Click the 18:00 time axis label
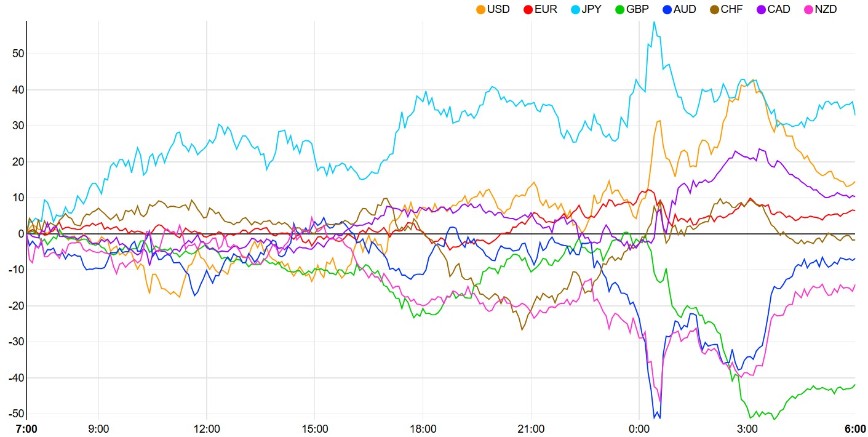 click(423, 428)
